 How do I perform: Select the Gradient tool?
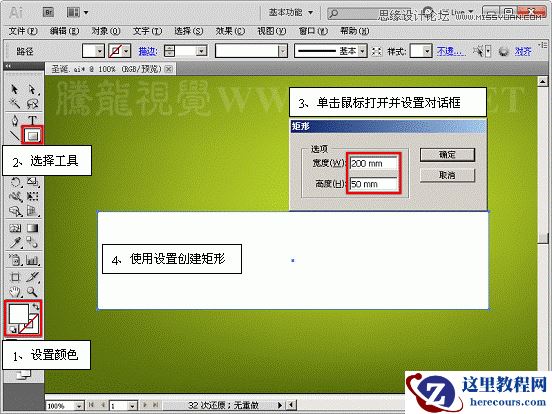tap(32, 228)
